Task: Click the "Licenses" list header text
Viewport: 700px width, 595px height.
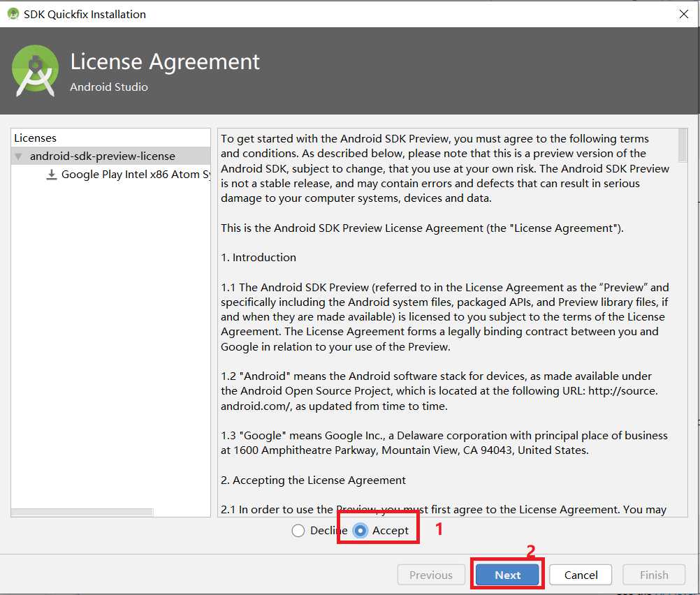Action: [x=35, y=138]
